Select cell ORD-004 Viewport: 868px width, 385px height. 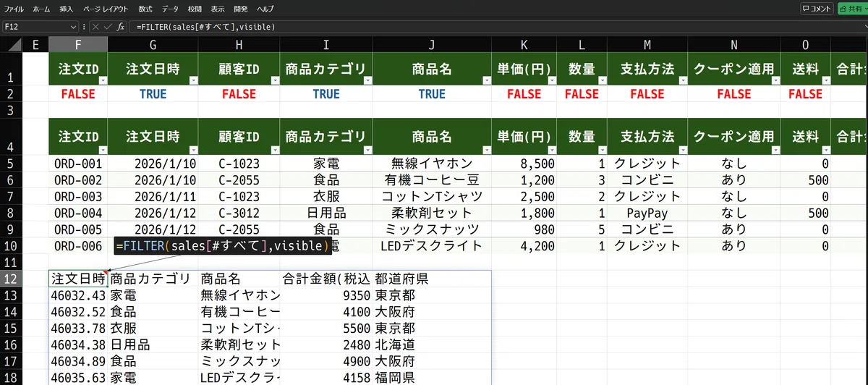pos(78,213)
